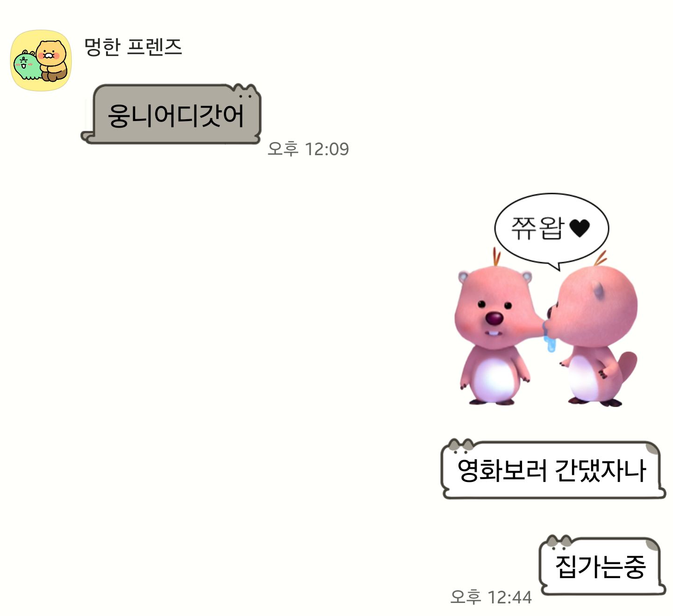Screen dimensions: 673x616
Task: Click cat ears on the gray bubble
Action: [x=245, y=91]
